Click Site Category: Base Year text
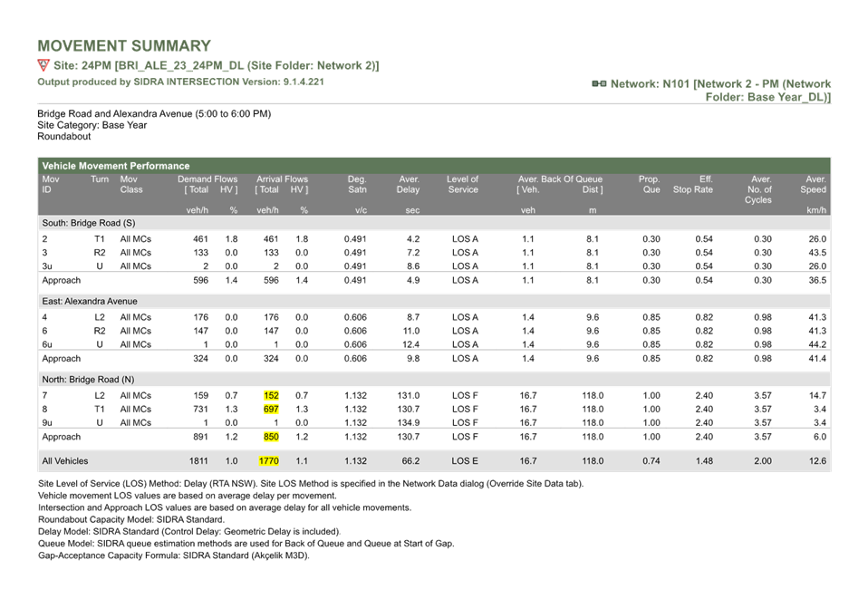This screenshot has width=868, height=599. pos(92,125)
